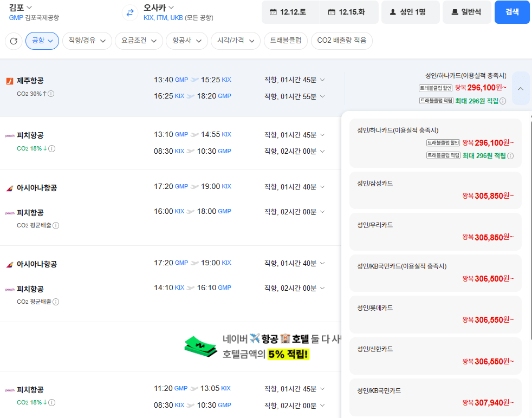Open CO2 18% info icon for 13:10 피치항공

[51, 148]
